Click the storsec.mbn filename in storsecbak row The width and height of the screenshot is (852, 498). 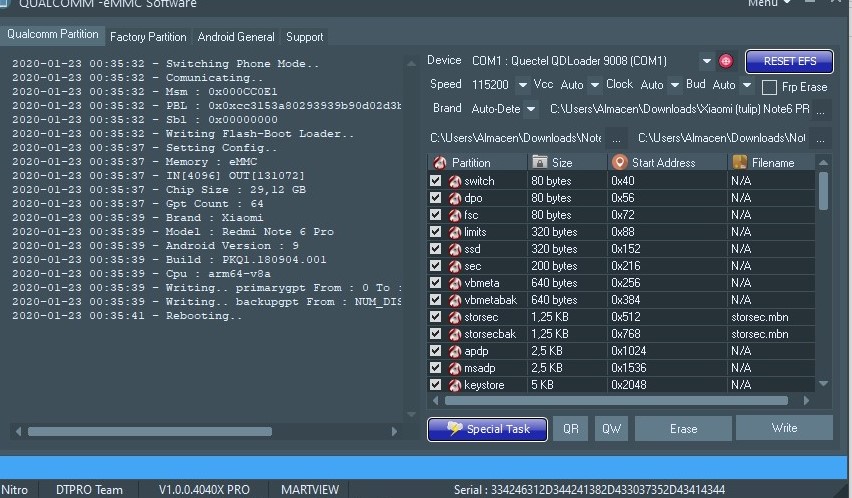(x=760, y=334)
